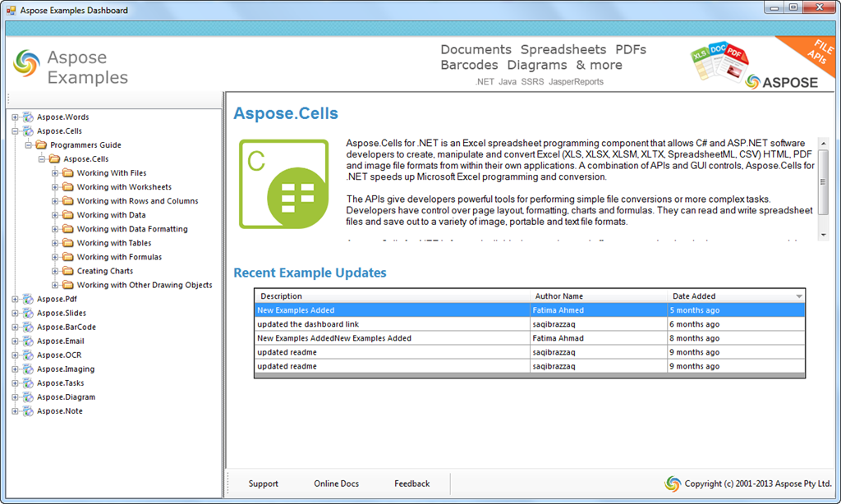Click the Creating Charts folder icon
The height and width of the screenshot is (504, 841).
(67, 271)
